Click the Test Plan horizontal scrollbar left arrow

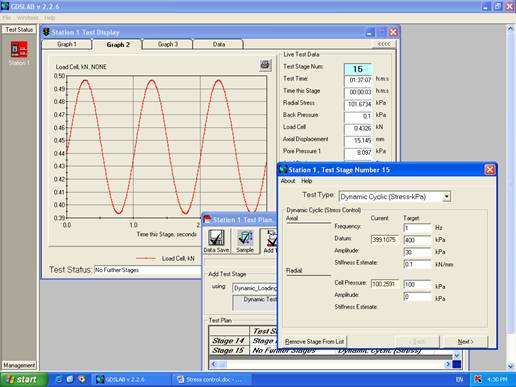click(x=214, y=364)
